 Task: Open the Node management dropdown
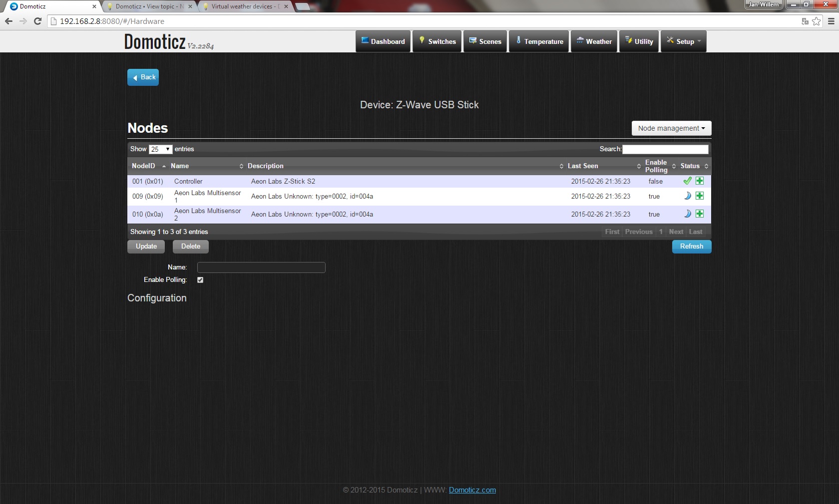click(x=671, y=128)
